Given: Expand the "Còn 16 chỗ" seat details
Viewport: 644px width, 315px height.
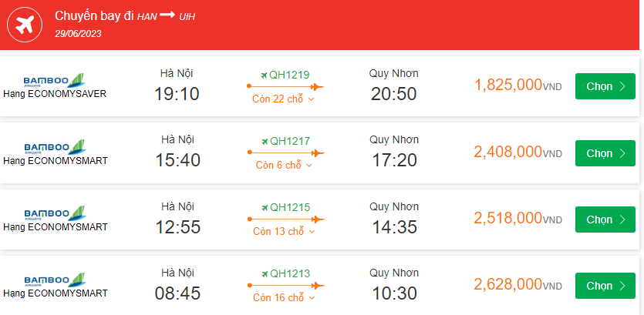Looking at the screenshot, I should [x=284, y=298].
